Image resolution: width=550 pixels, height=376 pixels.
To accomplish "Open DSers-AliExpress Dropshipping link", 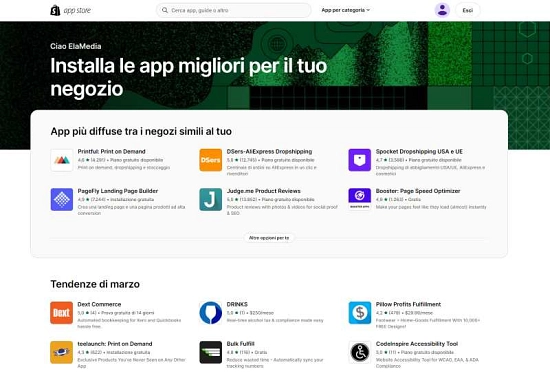I will click(269, 152).
